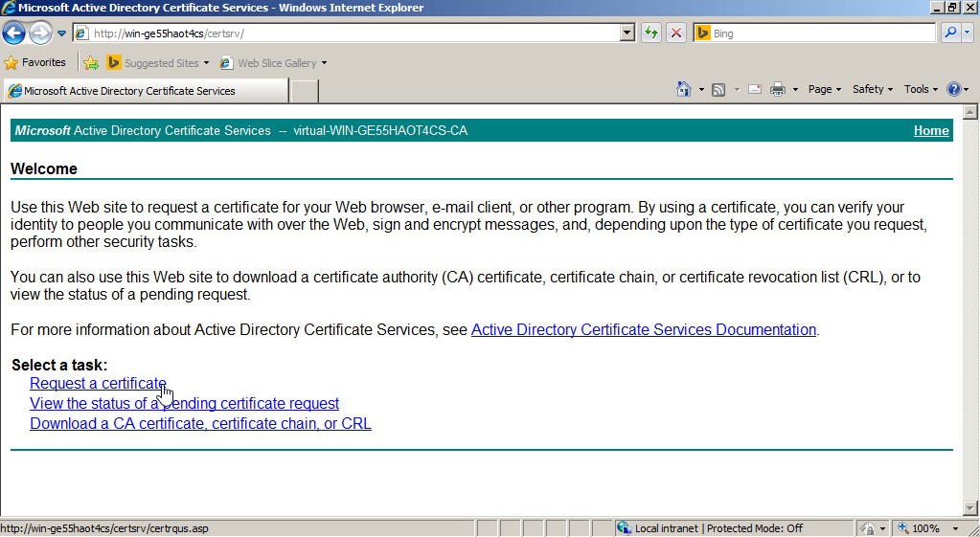
Task: Click the Home link in teal banner
Action: (x=930, y=131)
